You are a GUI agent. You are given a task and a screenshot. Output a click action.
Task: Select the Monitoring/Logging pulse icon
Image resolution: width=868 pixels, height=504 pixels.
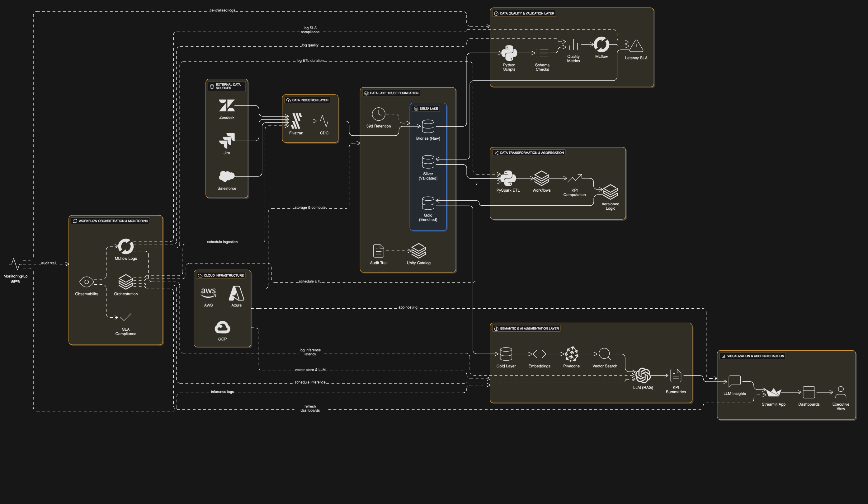pos(15,264)
